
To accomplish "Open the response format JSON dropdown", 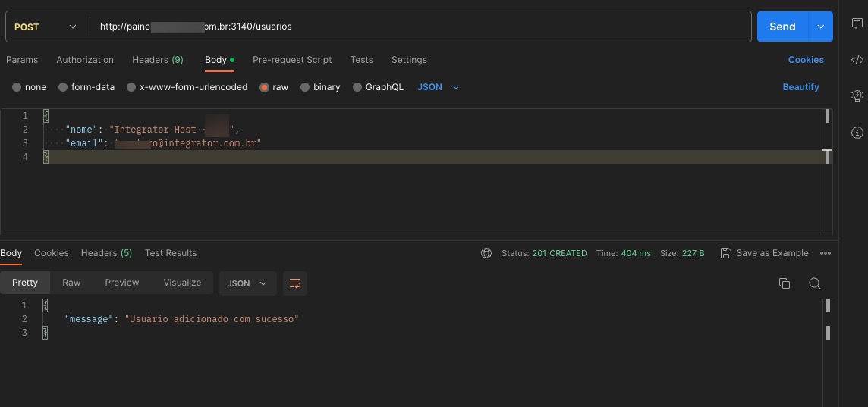I will [x=247, y=283].
